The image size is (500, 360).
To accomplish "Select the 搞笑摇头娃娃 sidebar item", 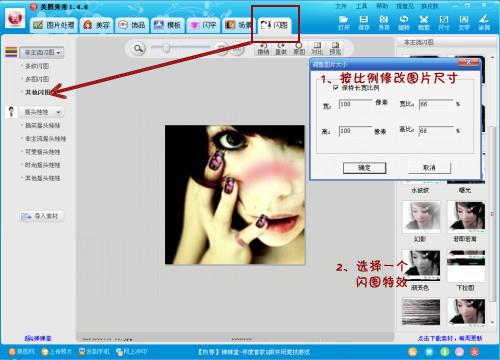I will (x=43, y=125).
